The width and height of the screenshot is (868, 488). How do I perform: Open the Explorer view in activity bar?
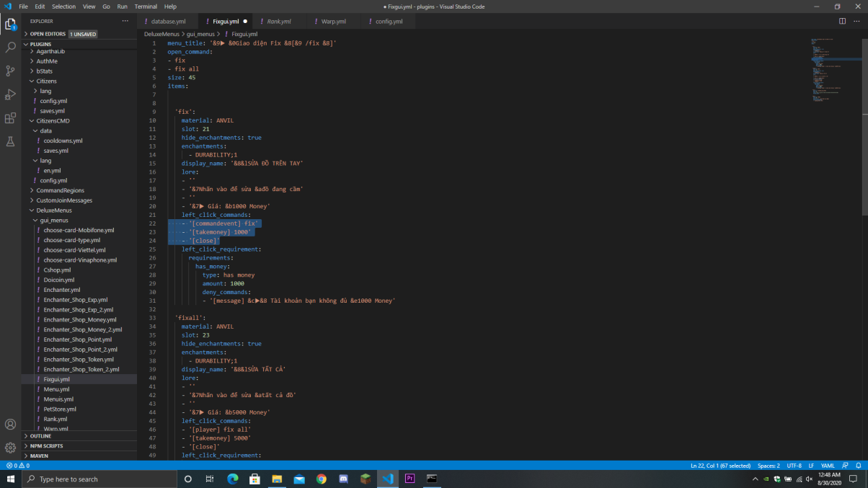tap(10, 25)
